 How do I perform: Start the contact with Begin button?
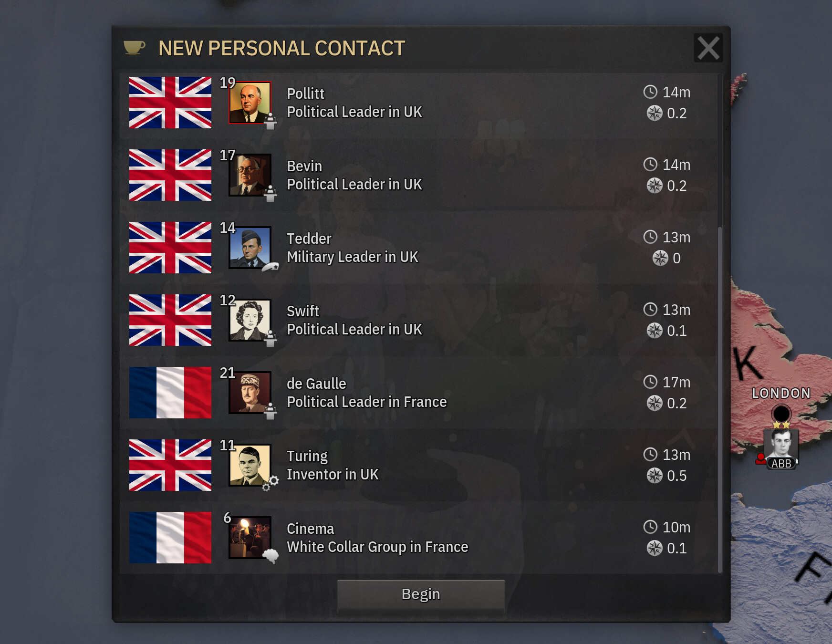[421, 594]
